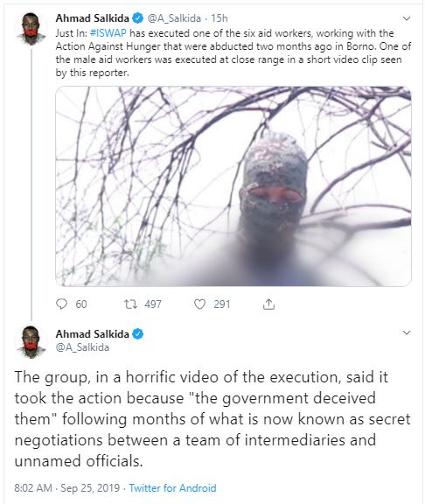Open top tweet's profile avatar
This screenshot has width=425, height=504.
(31, 29)
